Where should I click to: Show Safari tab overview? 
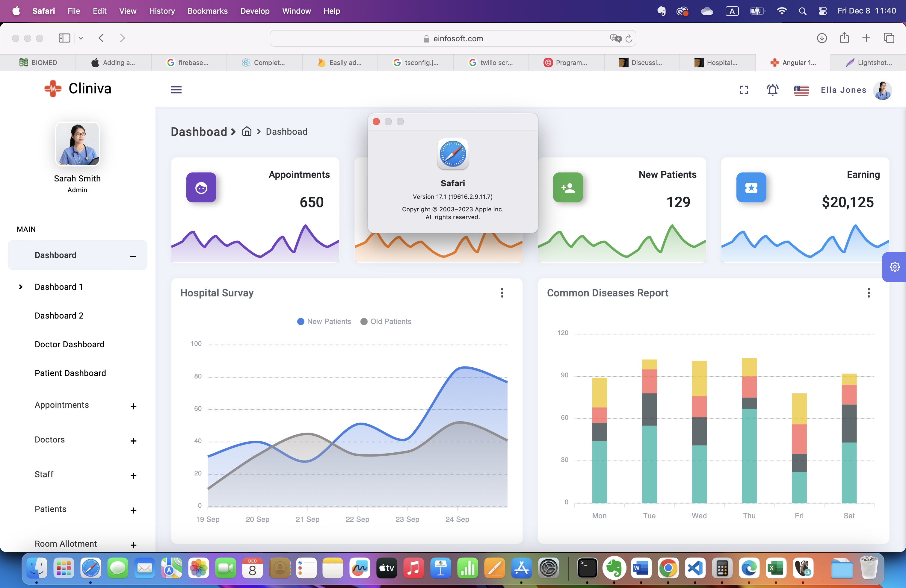point(889,38)
